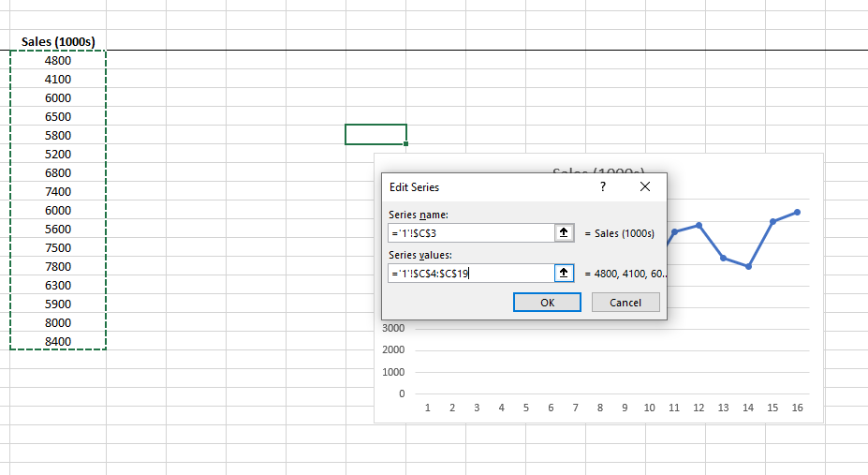Select the cell containing 4800
Viewport: 868px width, 475px height.
pos(58,61)
